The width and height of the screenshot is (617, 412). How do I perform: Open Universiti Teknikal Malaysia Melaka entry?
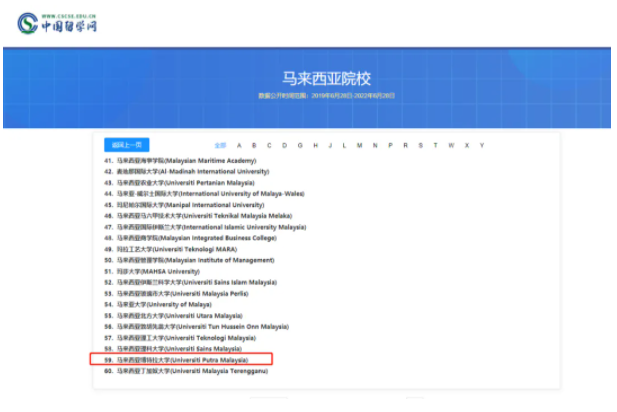click(198, 216)
